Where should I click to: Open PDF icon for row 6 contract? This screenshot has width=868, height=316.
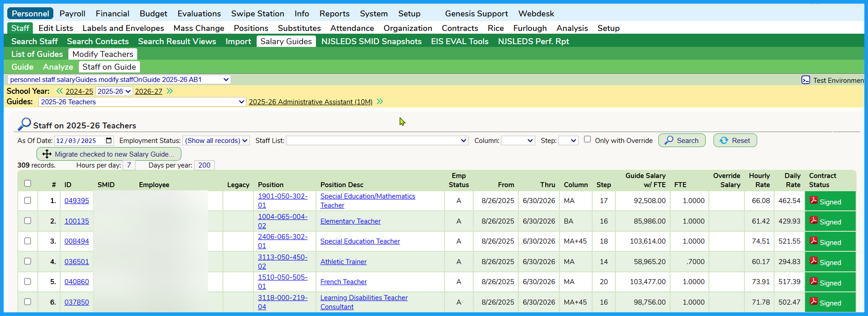tap(813, 301)
